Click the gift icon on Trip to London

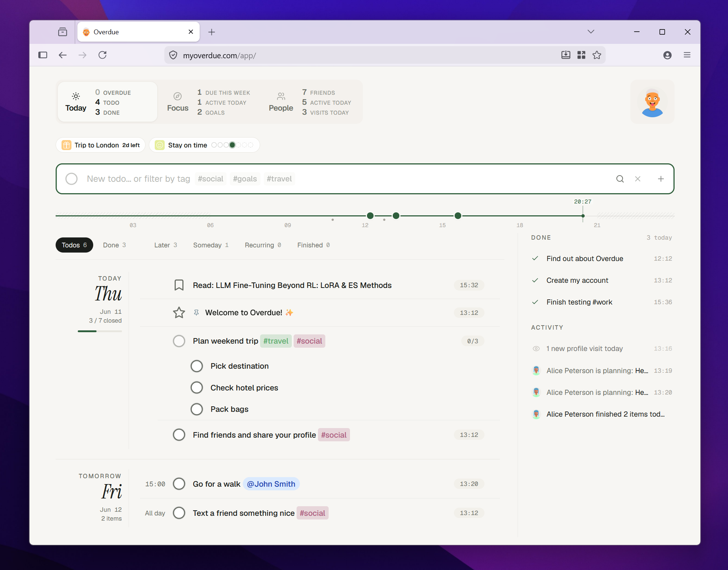pos(66,145)
